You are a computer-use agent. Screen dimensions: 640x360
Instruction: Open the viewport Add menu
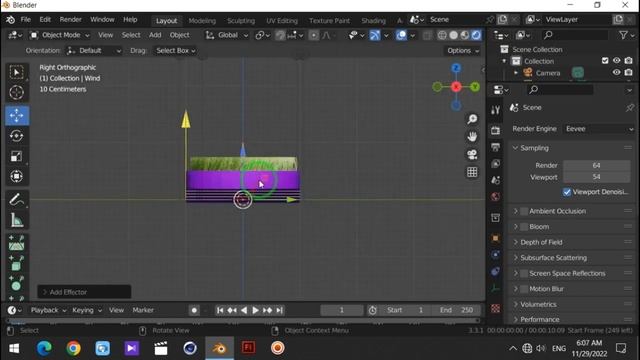(155, 35)
